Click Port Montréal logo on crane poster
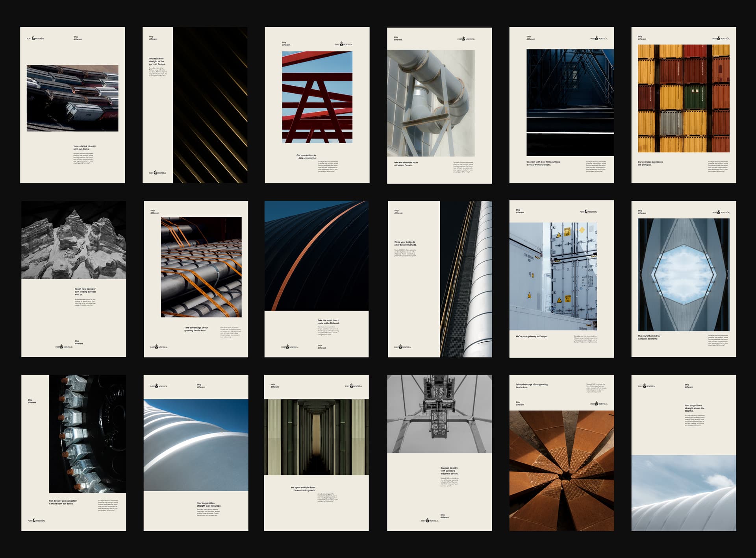The image size is (756, 558). click(x=430, y=521)
